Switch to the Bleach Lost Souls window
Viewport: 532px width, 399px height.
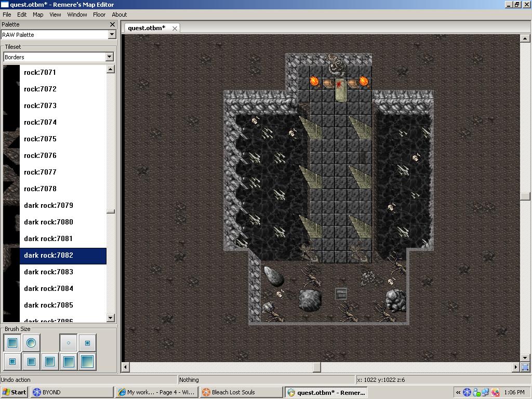click(241, 392)
